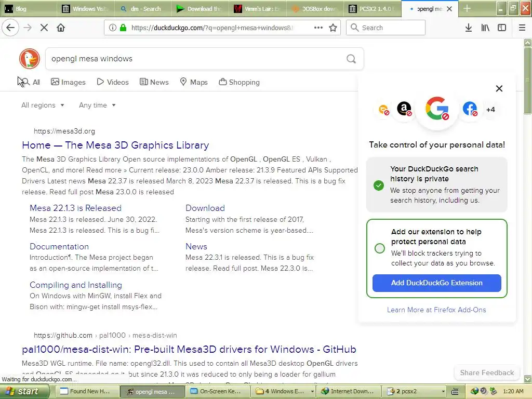Open the Firefox hamburger menu
This screenshot has width=532, height=399.
click(x=522, y=28)
